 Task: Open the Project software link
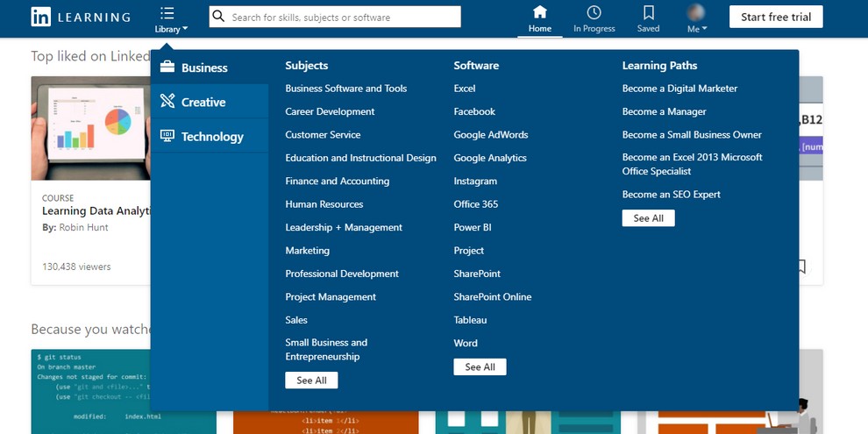coord(469,251)
